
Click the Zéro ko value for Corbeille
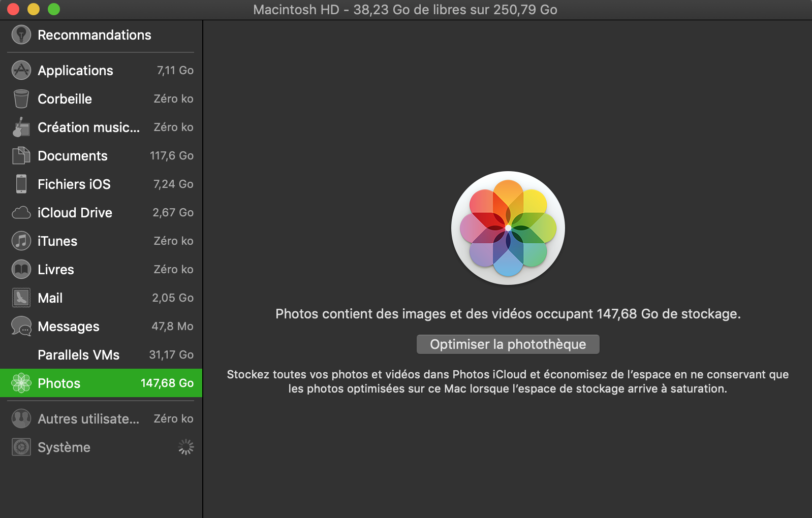pyautogui.click(x=174, y=99)
